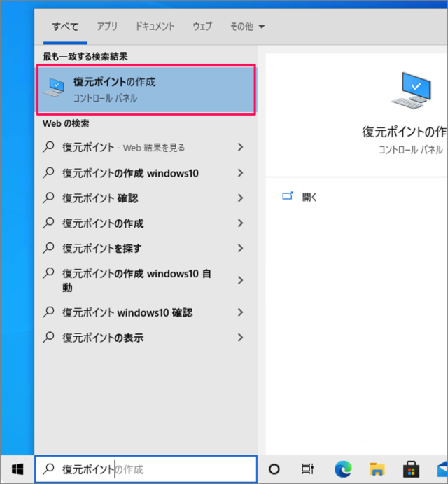Select suggestion 復元ポイントの表示
Image resolution: width=448 pixels, height=484 pixels.
pyautogui.click(x=146, y=338)
